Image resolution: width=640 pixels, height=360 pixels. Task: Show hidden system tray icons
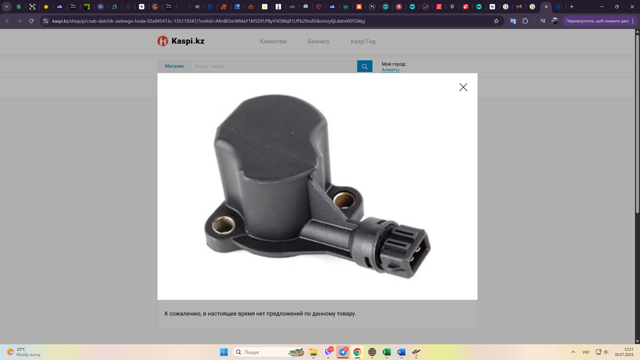(x=573, y=352)
